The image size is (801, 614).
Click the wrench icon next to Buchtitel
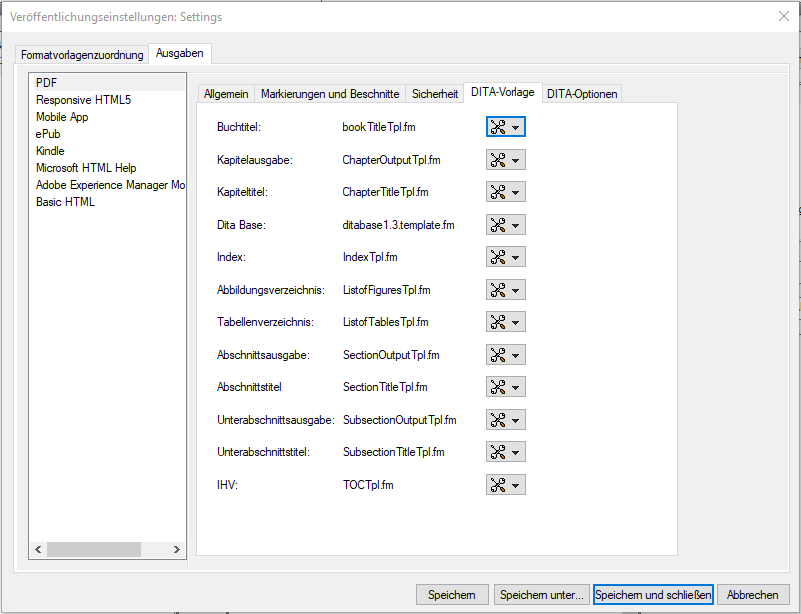500,127
